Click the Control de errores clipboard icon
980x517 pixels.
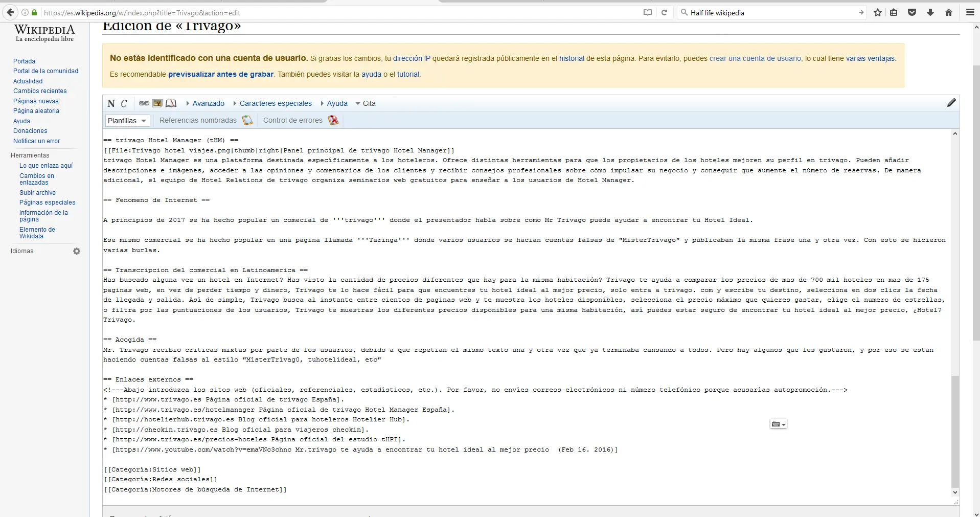click(333, 120)
